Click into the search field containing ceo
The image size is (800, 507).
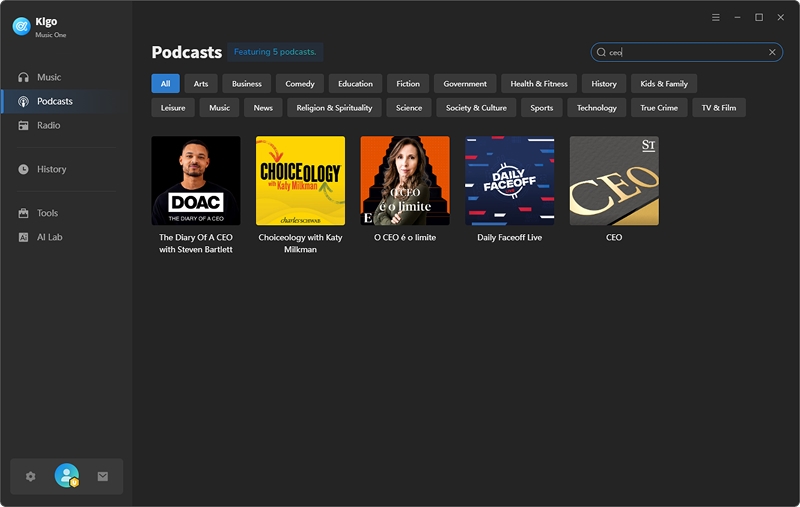coord(687,52)
